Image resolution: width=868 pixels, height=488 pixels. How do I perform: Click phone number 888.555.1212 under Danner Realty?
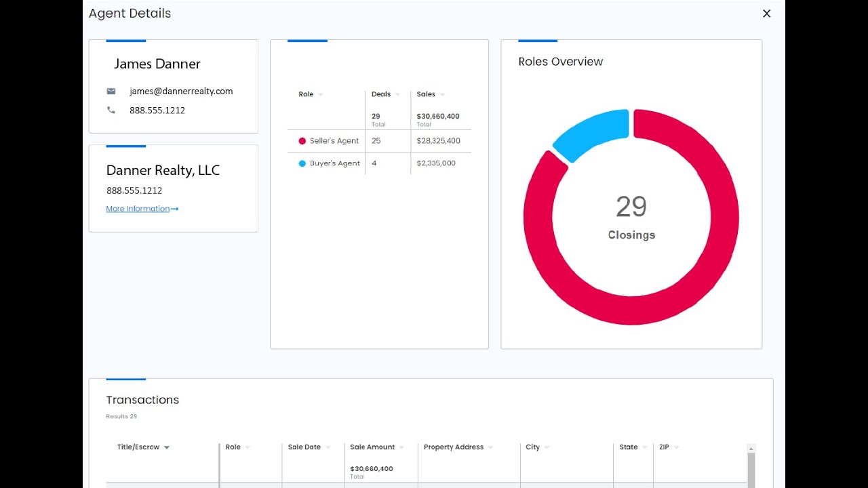(134, 190)
